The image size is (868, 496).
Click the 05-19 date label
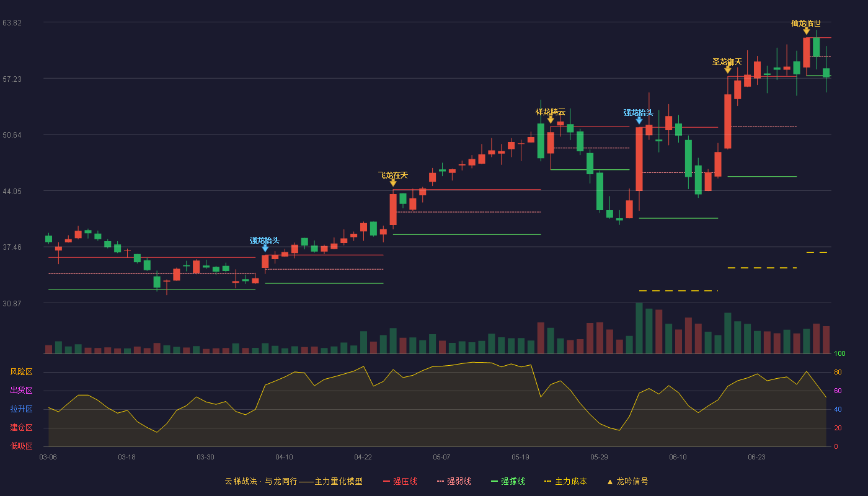[x=520, y=457]
